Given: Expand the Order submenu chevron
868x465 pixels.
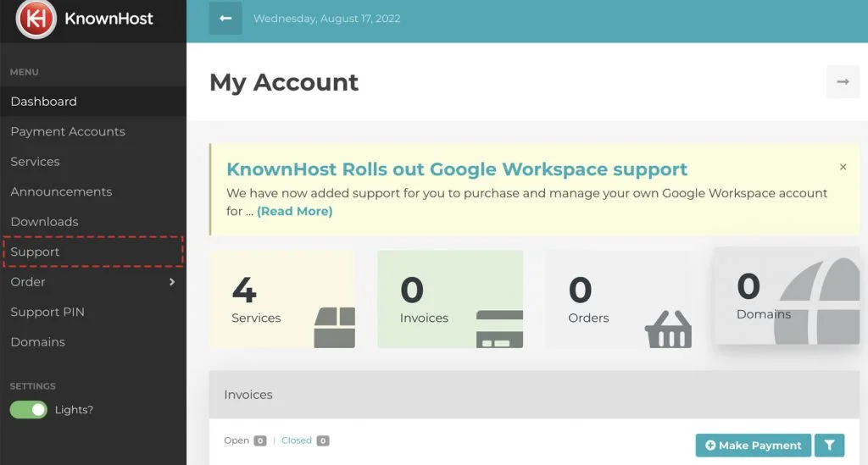Looking at the screenshot, I should [x=171, y=282].
